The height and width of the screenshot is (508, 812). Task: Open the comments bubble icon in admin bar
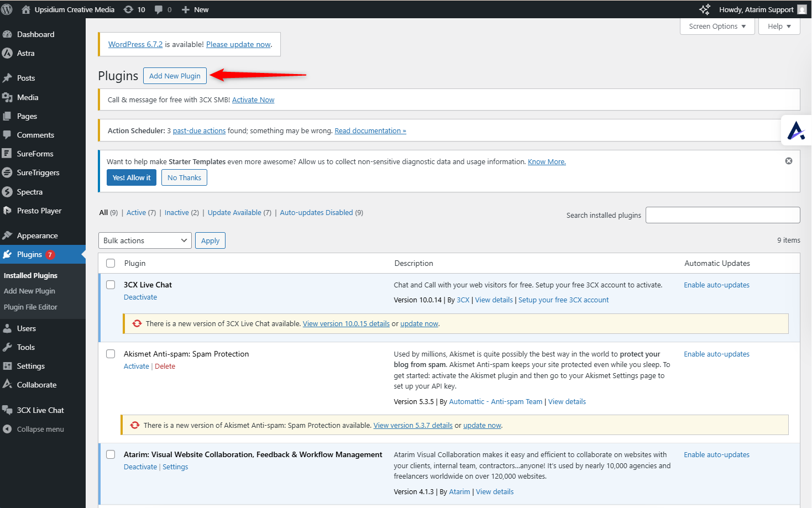pyautogui.click(x=159, y=9)
